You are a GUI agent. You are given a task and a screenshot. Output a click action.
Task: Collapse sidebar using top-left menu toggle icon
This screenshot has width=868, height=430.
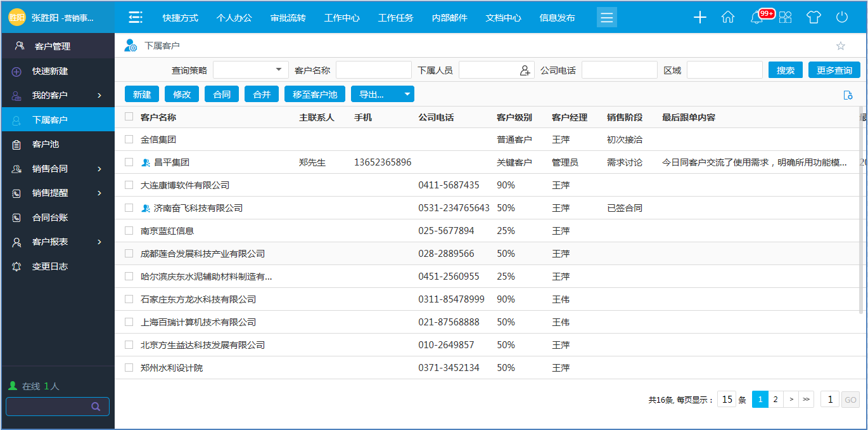click(135, 17)
